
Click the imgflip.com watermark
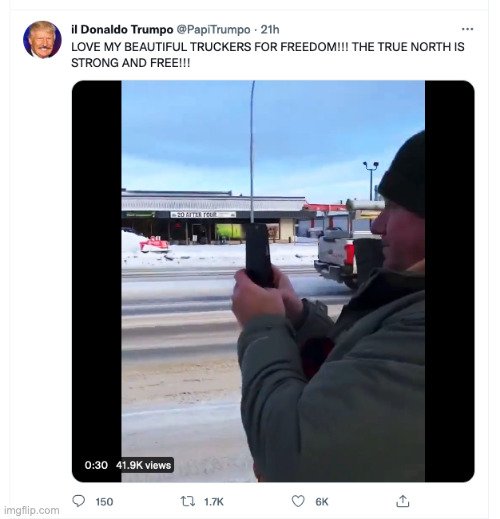point(32,510)
